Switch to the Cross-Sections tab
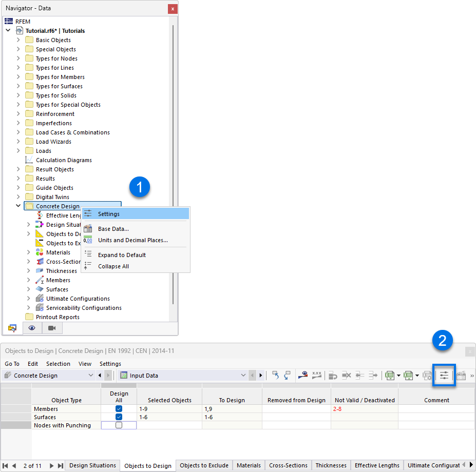Viewport: 476px width, 472px height. 288,465
